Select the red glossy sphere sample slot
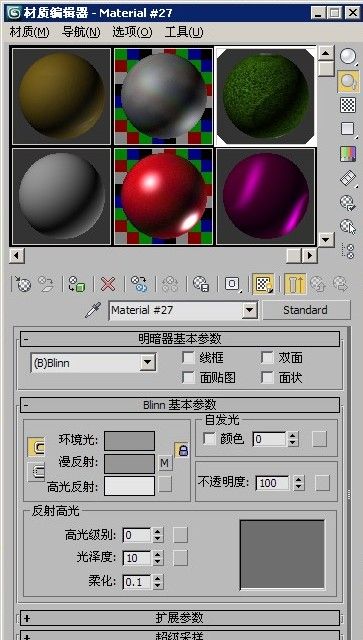Viewport: 363px width, 640px height. (x=163, y=196)
